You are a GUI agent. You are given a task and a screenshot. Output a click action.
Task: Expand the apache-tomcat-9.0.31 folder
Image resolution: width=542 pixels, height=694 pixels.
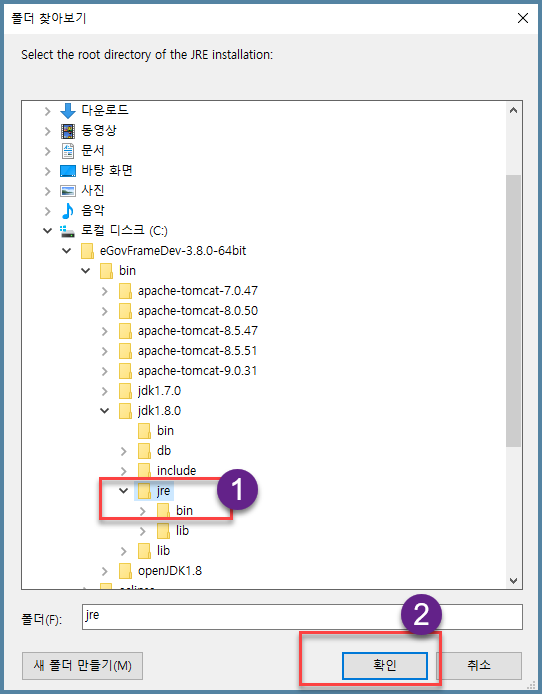[105, 371]
